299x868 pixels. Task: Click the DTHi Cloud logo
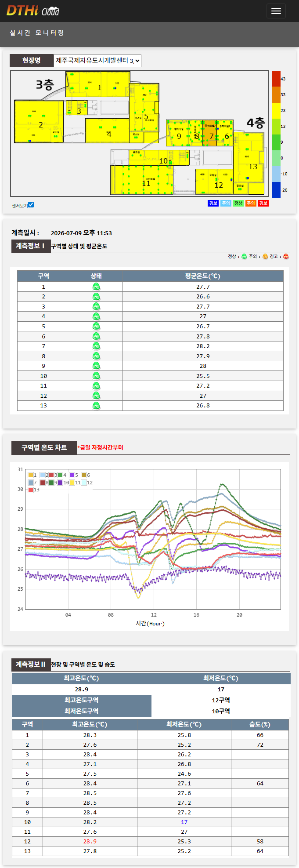[33, 11]
